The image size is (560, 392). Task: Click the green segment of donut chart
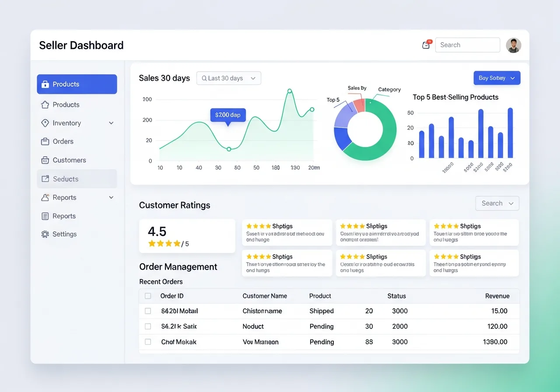pos(385,140)
